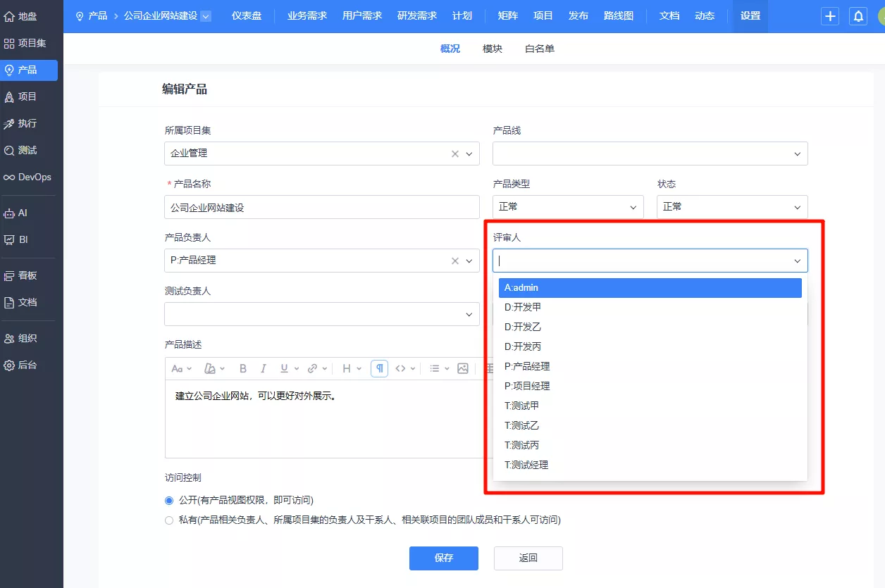This screenshot has width=885, height=588.
Task: Click the 返回 button
Action: point(528,558)
